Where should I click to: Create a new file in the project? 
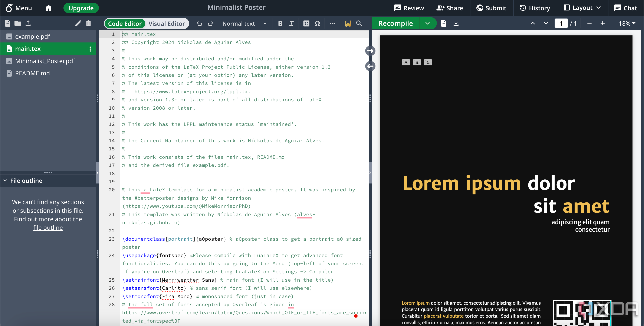(x=7, y=23)
